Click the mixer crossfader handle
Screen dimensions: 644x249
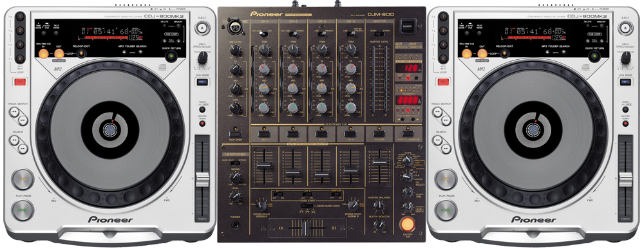pos(305,227)
